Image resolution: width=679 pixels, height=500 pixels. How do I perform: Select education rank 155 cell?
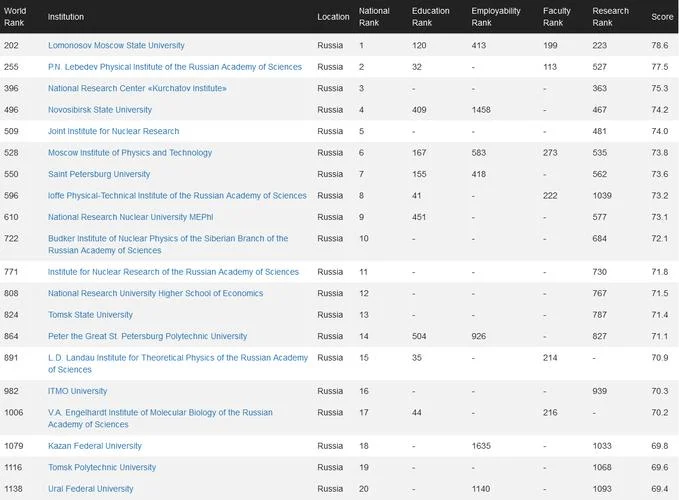419,174
